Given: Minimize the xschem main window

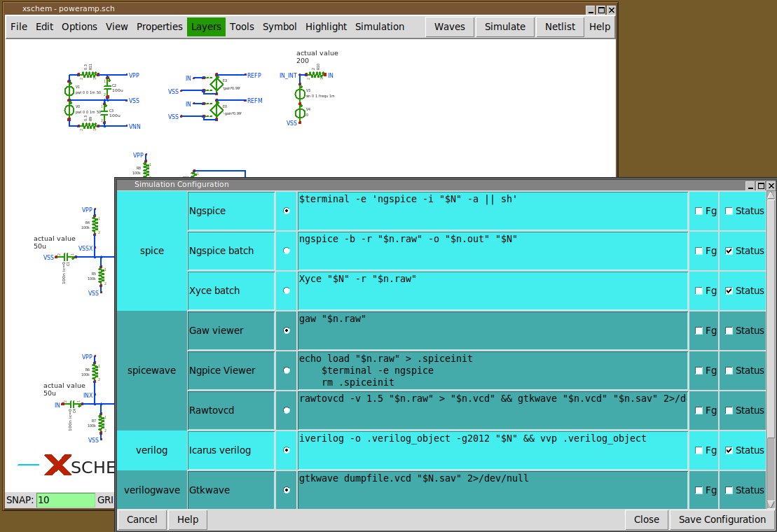Looking at the screenshot, I should (x=591, y=10).
